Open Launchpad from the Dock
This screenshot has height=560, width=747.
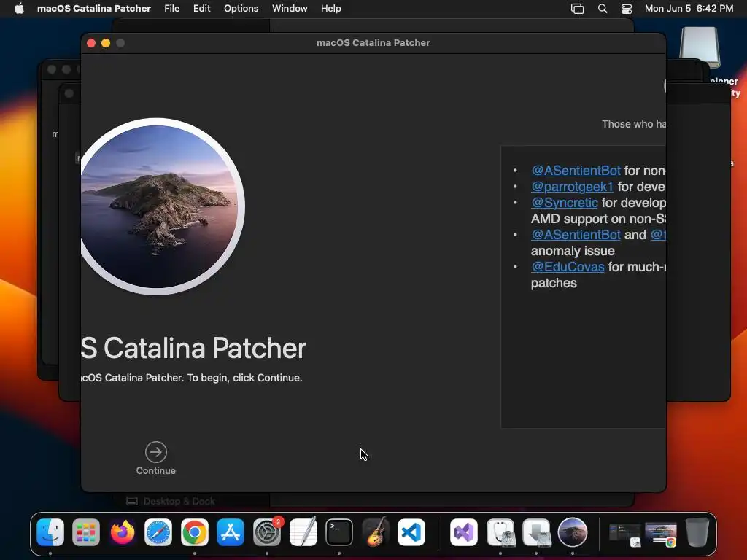click(86, 532)
